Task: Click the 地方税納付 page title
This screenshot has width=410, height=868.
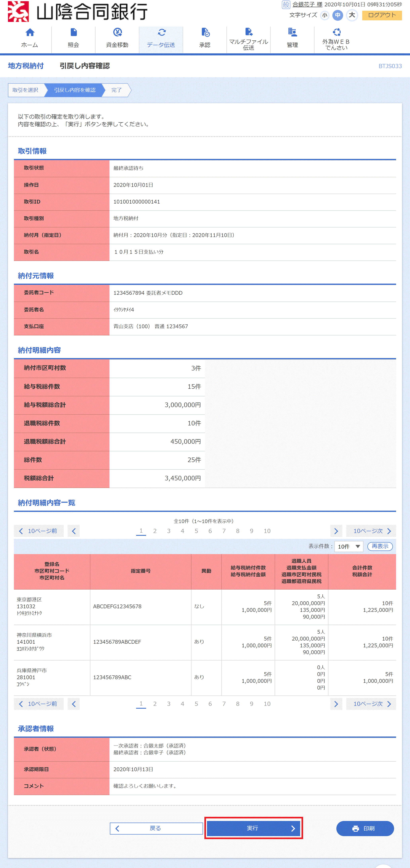Action: [26, 66]
